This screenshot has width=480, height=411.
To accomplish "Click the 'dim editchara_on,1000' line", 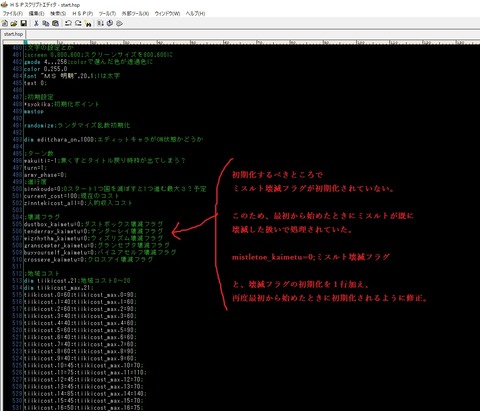I will [x=113, y=139].
